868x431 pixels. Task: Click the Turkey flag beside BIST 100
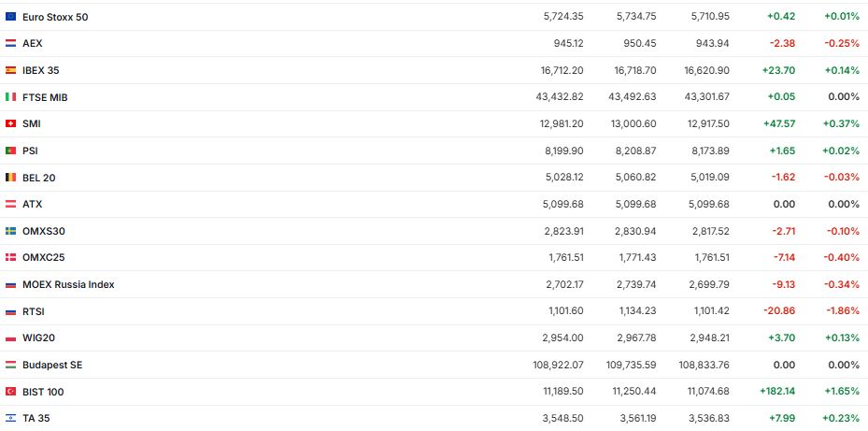tap(10, 392)
